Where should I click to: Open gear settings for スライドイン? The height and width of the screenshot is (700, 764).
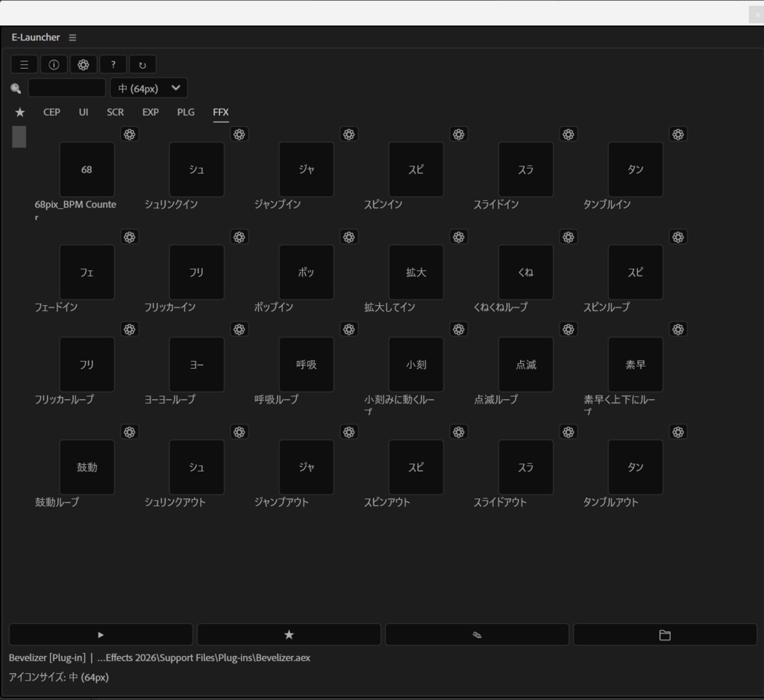tap(569, 134)
